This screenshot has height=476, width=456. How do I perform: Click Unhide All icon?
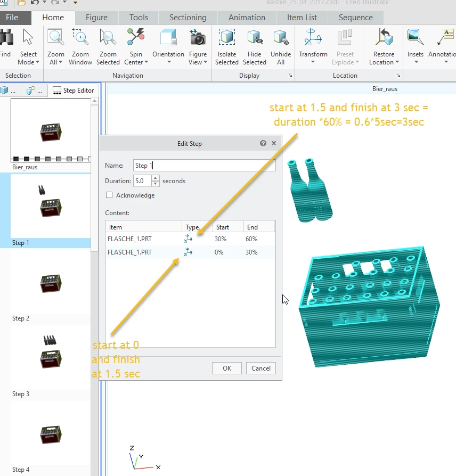(281, 37)
